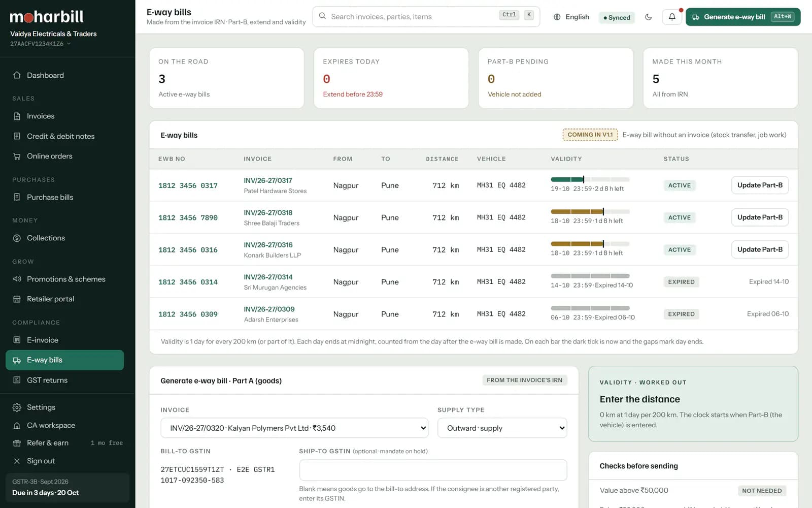Change language from English
Viewport: 812px width, 508px height.
(571, 17)
